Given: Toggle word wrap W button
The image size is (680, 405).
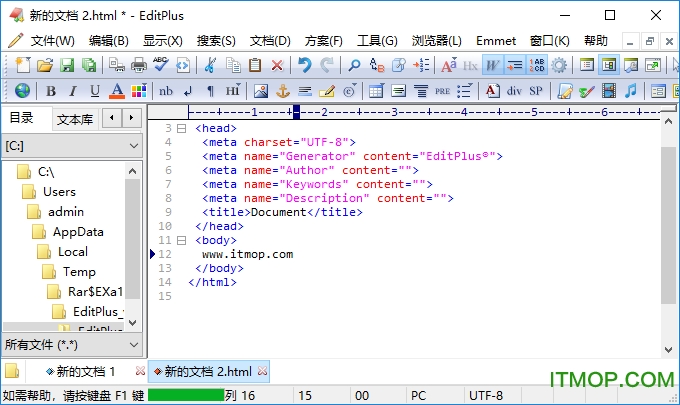Looking at the screenshot, I should tap(492, 65).
